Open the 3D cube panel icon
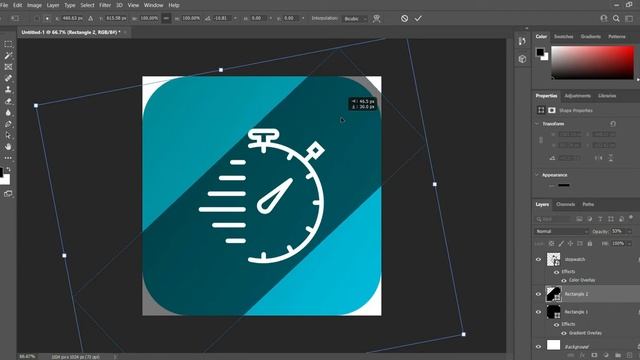Screen dimensions: 640x360 coord(522,59)
